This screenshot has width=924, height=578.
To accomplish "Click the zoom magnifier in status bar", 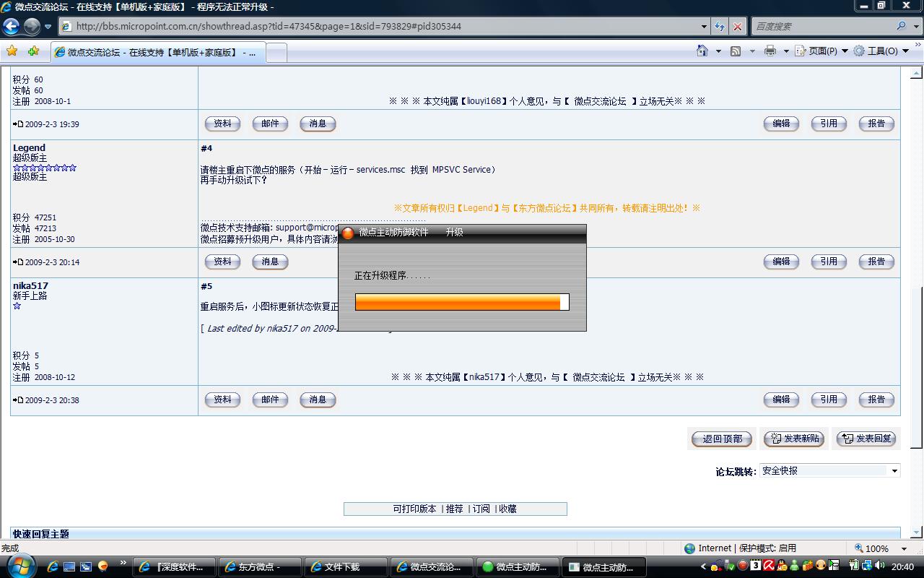I will point(859,548).
